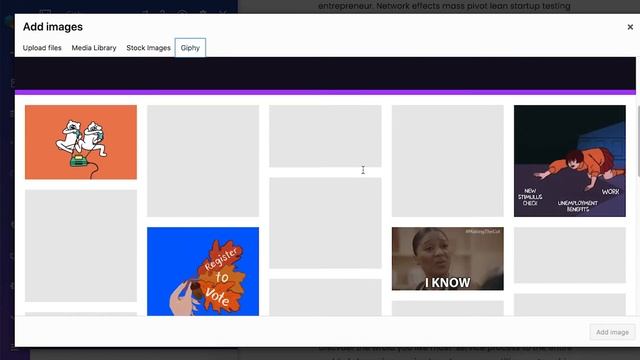640x360 pixels.
Task: Choose the Register to Vote GIF
Action: tap(203, 271)
